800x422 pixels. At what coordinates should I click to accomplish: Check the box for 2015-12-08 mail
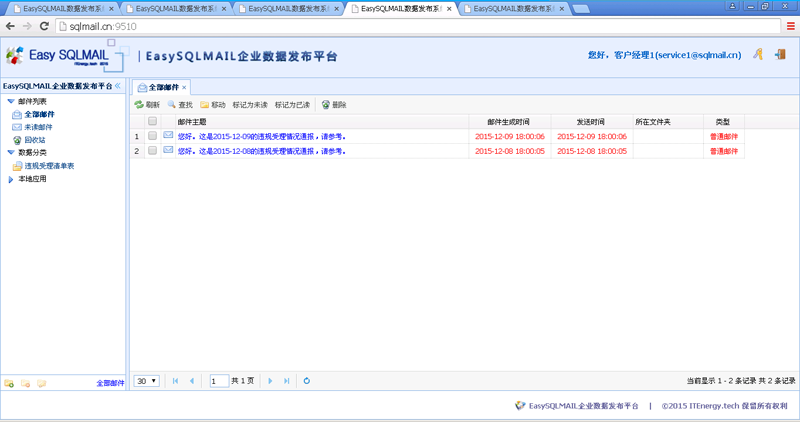[x=152, y=151]
